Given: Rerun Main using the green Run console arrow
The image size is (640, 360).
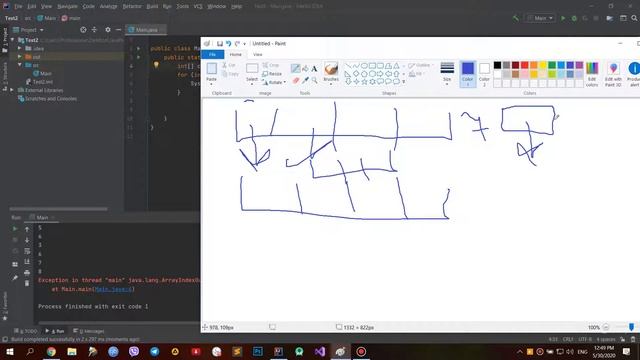Looking at the screenshot, I should pyautogui.click(x=15, y=229).
